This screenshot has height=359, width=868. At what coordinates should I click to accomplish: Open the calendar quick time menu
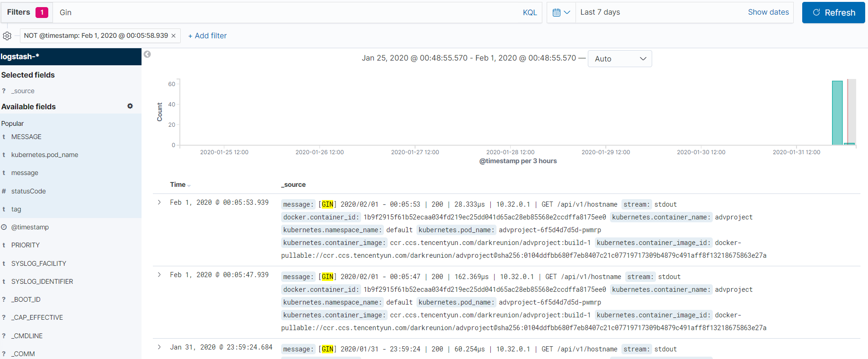coord(561,12)
